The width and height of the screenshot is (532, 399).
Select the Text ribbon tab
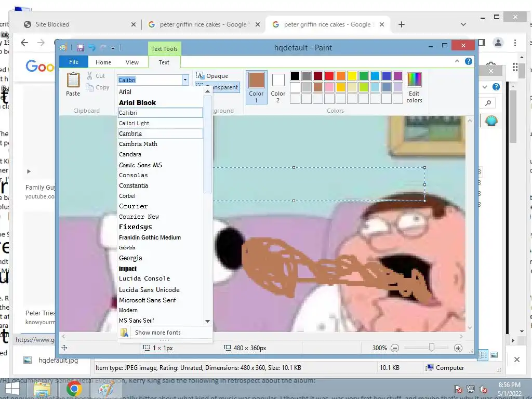coord(164,62)
